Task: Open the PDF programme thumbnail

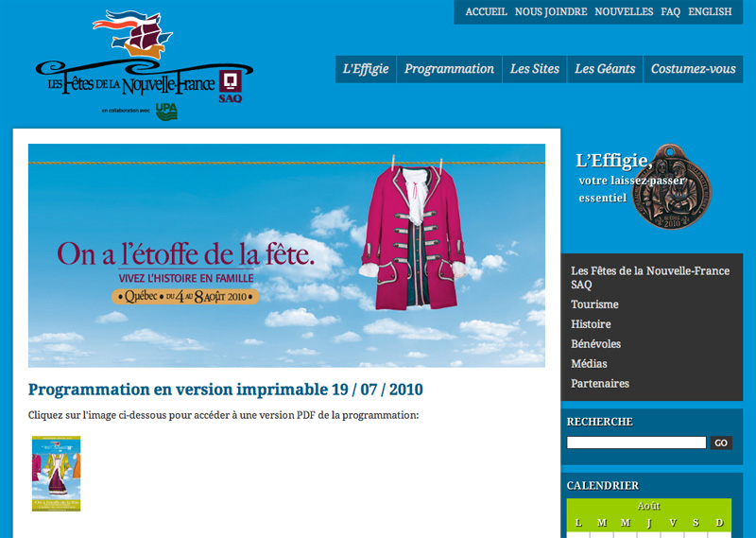Action: [56, 474]
